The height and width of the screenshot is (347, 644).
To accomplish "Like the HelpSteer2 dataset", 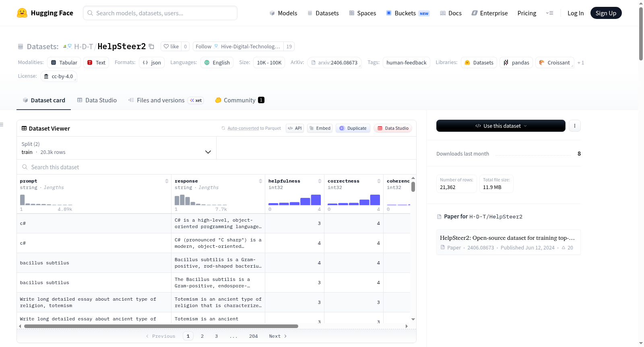I will (171, 46).
